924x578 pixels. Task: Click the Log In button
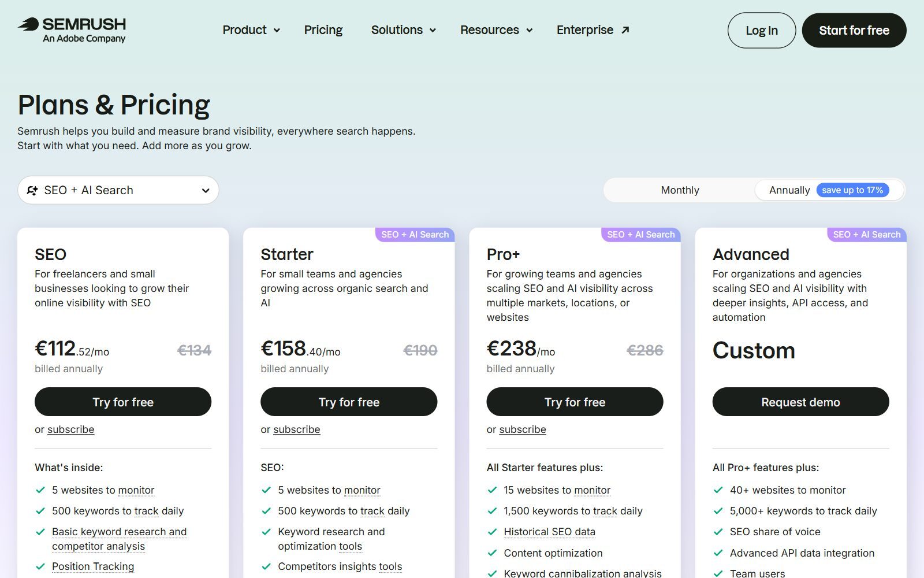click(762, 31)
